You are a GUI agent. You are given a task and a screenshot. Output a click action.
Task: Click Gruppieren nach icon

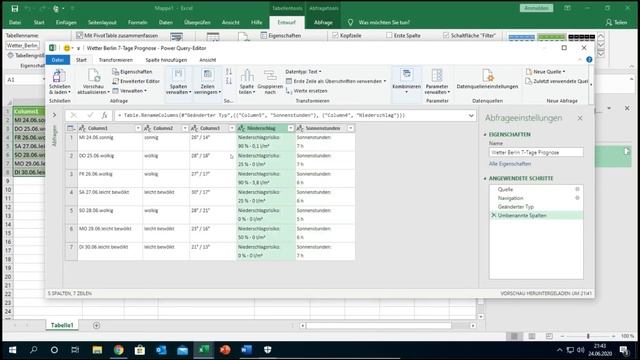pos(270,76)
